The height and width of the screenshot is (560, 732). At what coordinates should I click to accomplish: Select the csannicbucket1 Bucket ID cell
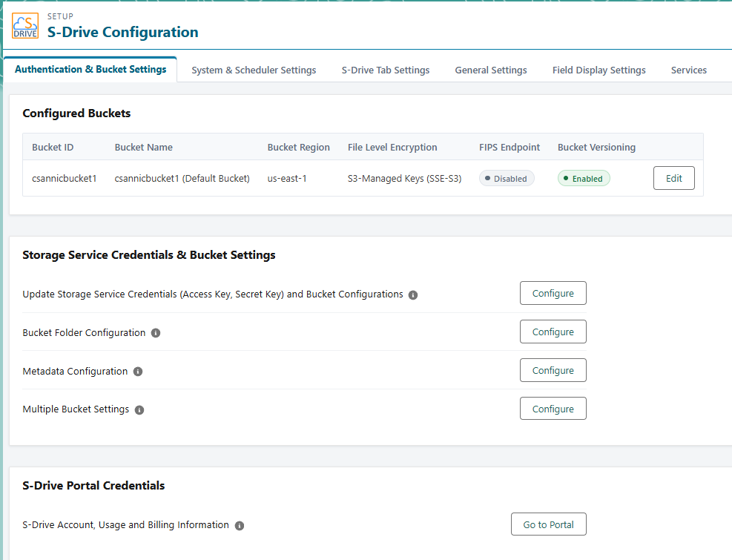tap(65, 179)
